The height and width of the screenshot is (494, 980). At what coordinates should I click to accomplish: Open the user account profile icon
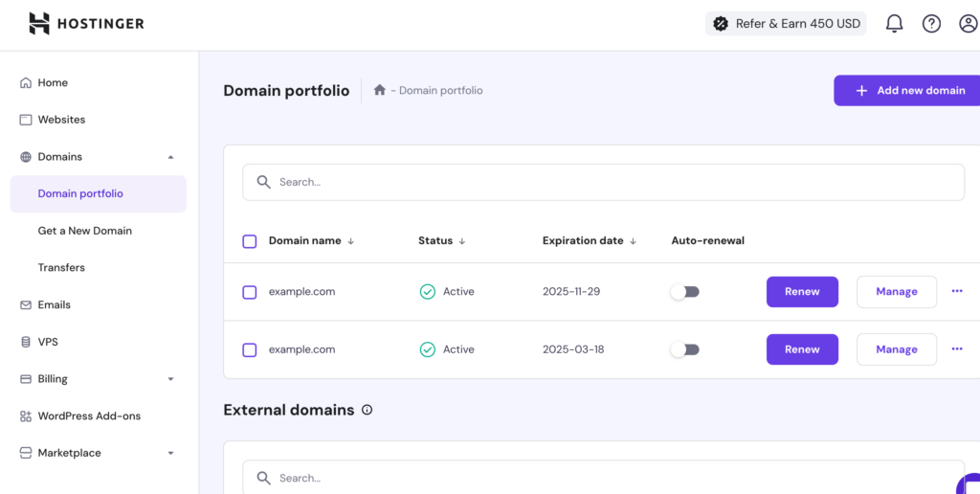pos(968,24)
